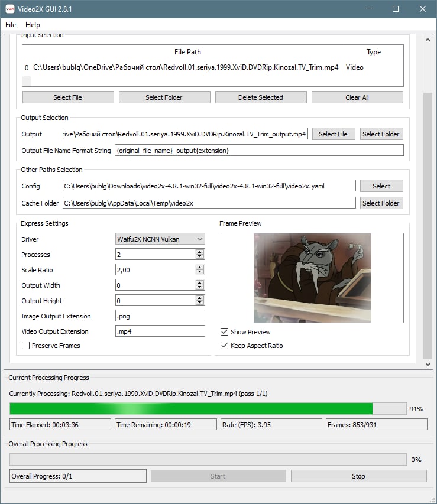Decrease the Scale Ratio value
Image resolution: width=437 pixels, height=504 pixels.
pos(200,272)
